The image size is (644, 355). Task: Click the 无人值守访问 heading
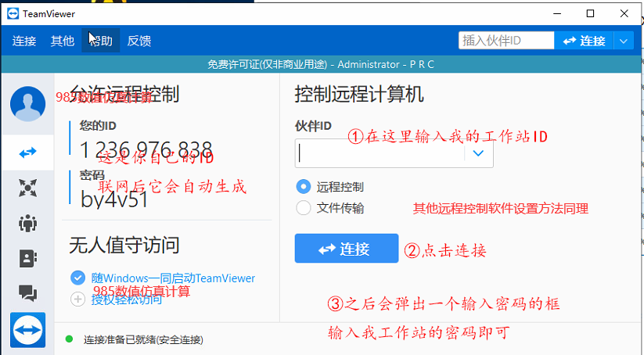click(x=124, y=246)
